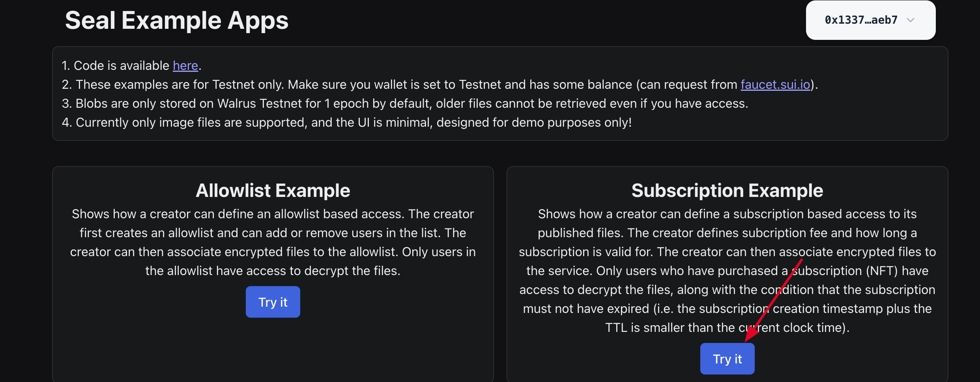Click the chevron arrow beside the wallet address
The width and height of the screenshot is (980, 382).
point(911,20)
